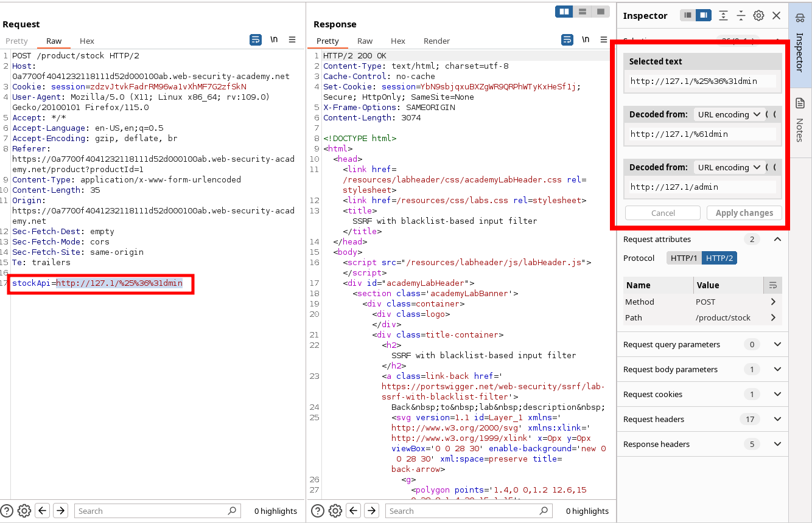812x523 pixels.
Task: Toggle wrap icon in attributes table header
Action: click(773, 285)
